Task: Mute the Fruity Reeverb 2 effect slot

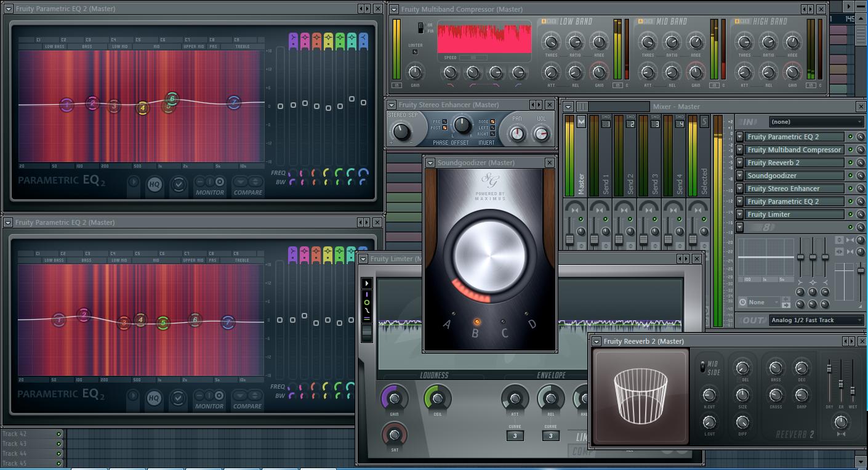Action: (851, 163)
